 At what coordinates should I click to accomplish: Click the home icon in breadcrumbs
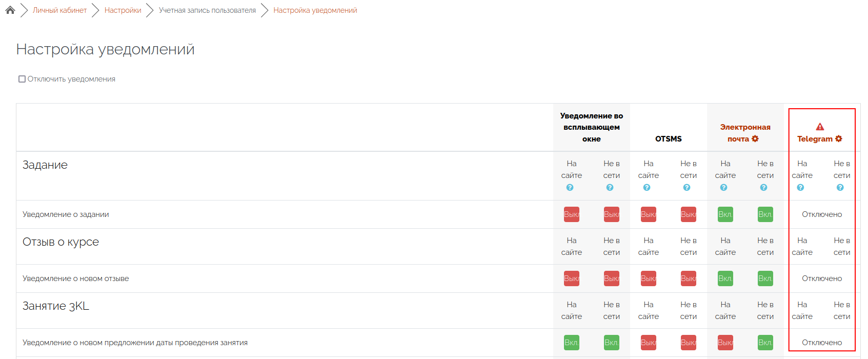(x=10, y=10)
